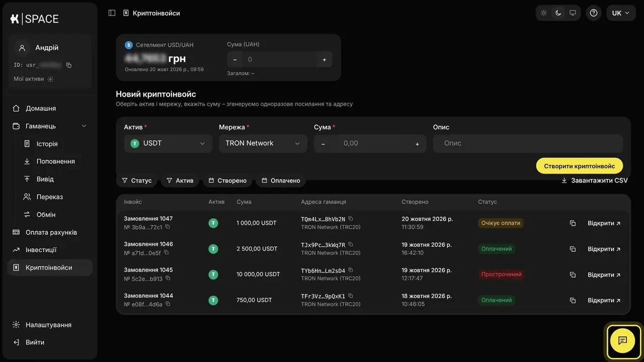Focus the Опис description field
The width and height of the screenshot is (644, 362).
tap(528, 143)
